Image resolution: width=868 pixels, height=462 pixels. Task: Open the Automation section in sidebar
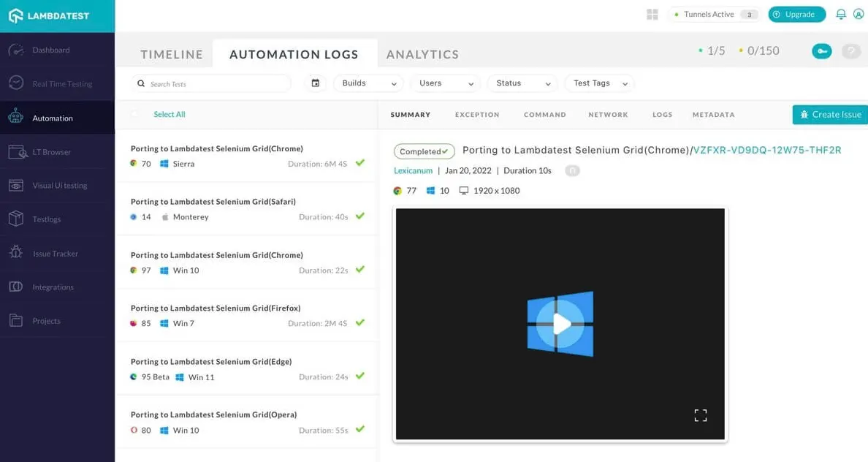57,118
